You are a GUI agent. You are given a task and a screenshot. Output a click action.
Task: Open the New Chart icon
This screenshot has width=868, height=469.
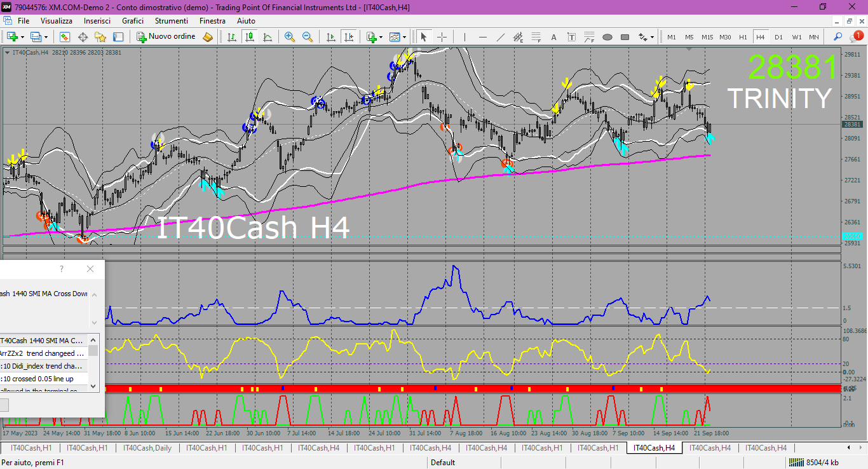tap(12, 37)
